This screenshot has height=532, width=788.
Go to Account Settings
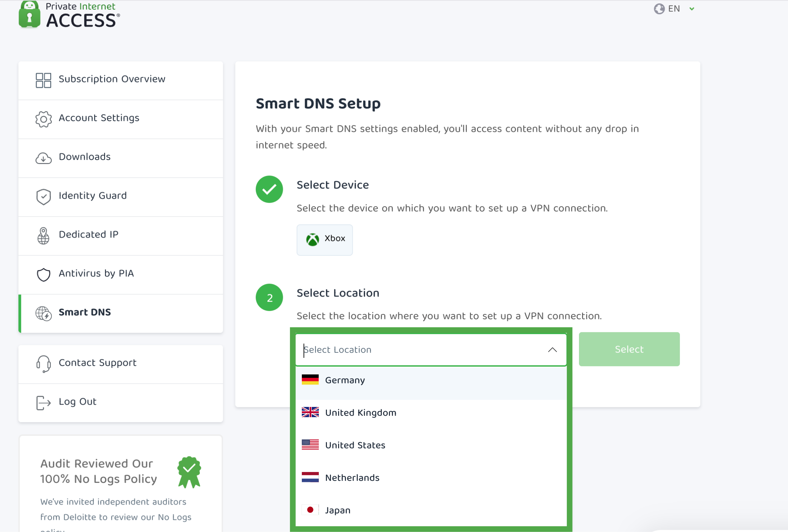pyautogui.click(x=121, y=119)
